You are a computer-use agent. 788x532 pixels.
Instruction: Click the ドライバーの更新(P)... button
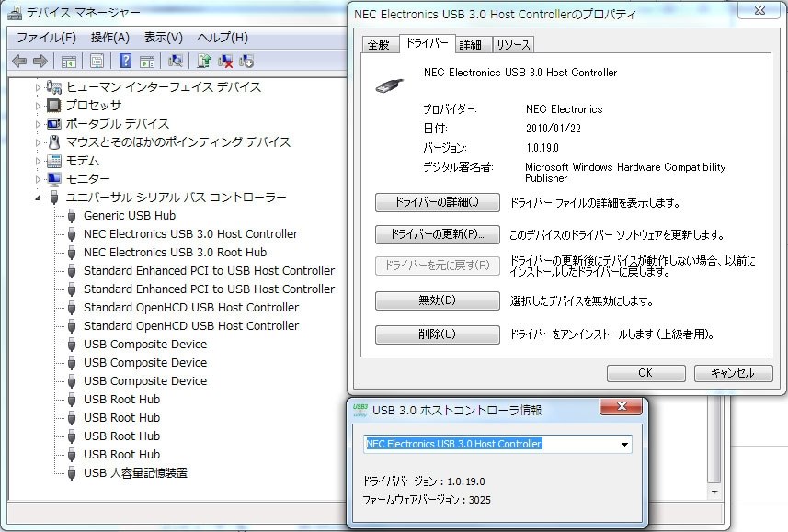click(438, 234)
